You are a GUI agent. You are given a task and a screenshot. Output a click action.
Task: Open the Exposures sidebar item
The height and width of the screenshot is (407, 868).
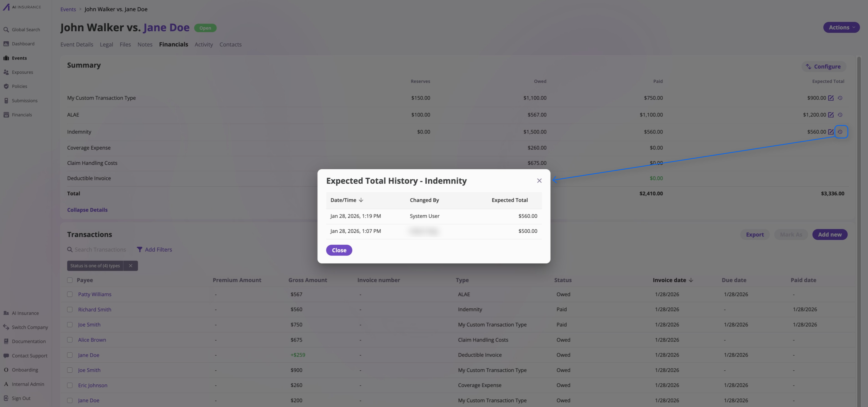[22, 72]
